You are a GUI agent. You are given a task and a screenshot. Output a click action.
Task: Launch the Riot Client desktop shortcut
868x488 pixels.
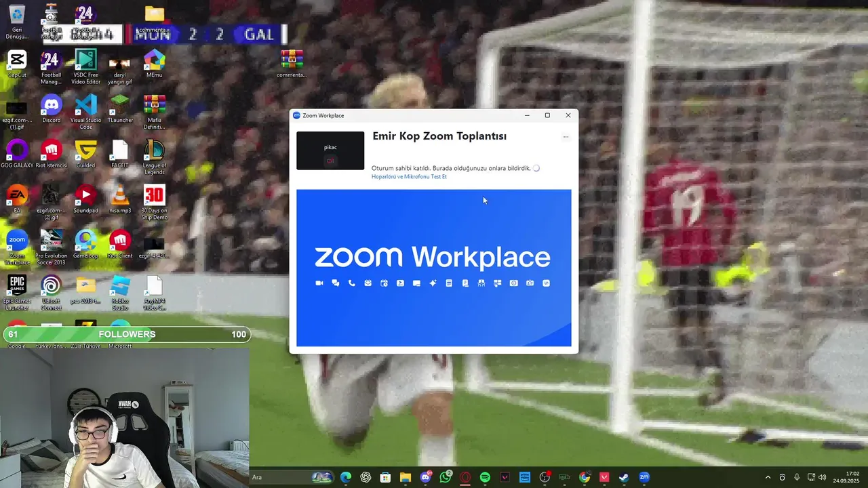[120, 245]
